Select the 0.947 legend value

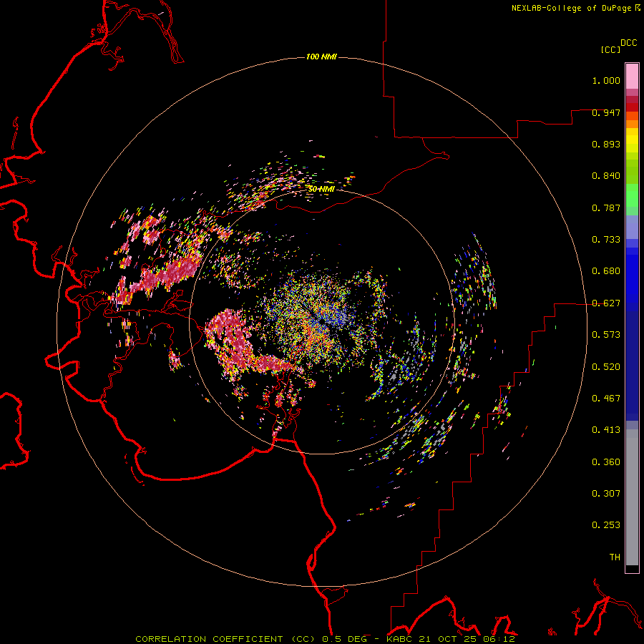pyautogui.click(x=606, y=112)
